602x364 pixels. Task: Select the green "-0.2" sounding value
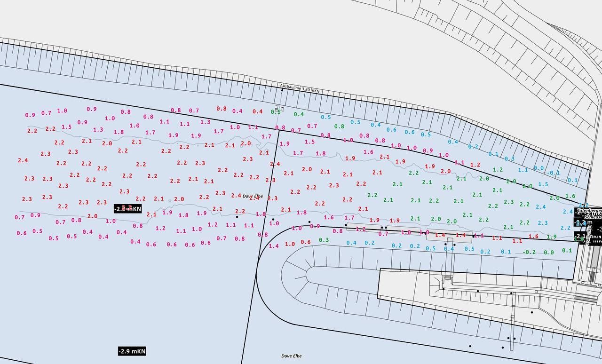[x=530, y=252]
